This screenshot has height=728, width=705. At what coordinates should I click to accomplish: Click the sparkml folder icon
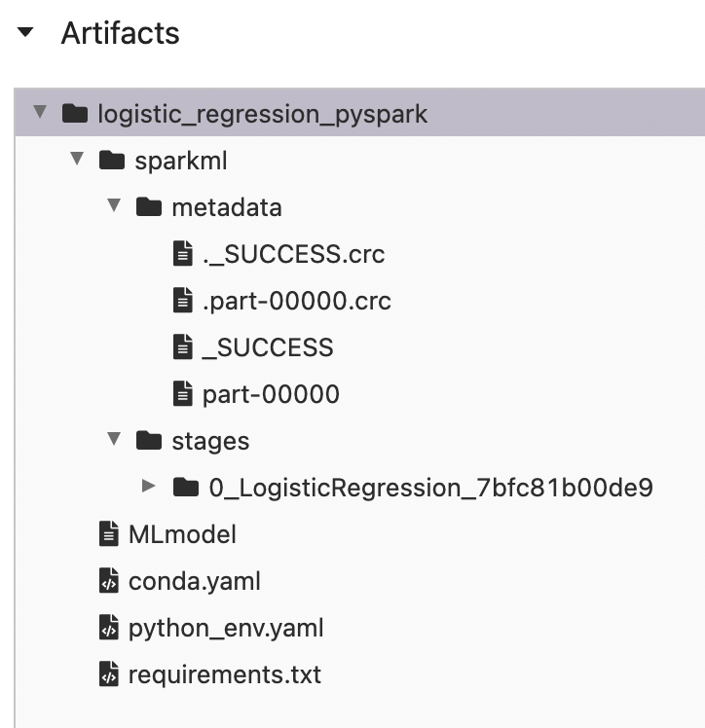point(112,161)
